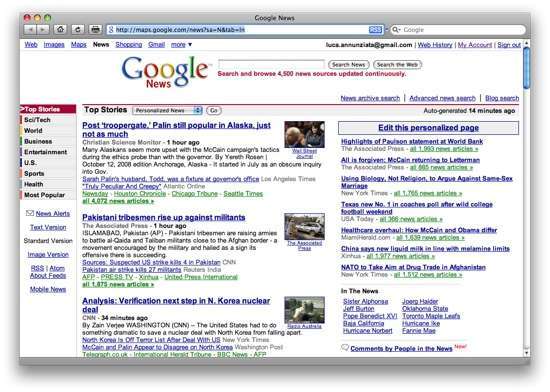The height and width of the screenshot is (392, 550).
Task: Select the Most Popular section
Action: coord(48,195)
